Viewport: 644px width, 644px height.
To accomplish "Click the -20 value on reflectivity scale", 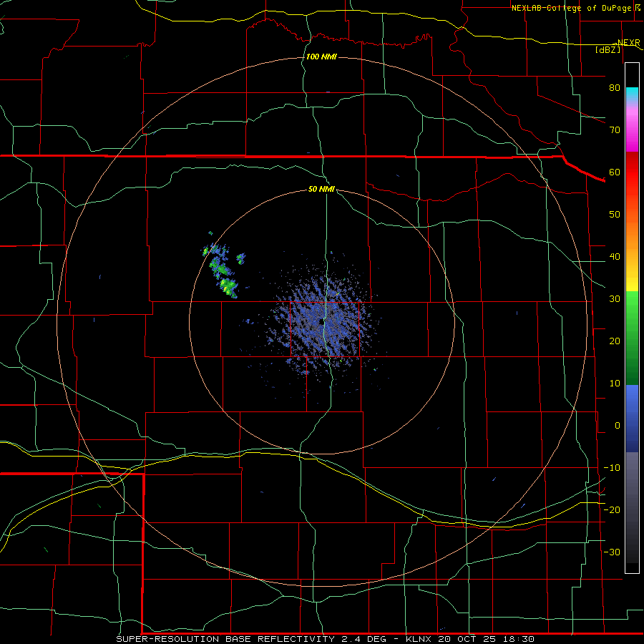I will pos(612,510).
